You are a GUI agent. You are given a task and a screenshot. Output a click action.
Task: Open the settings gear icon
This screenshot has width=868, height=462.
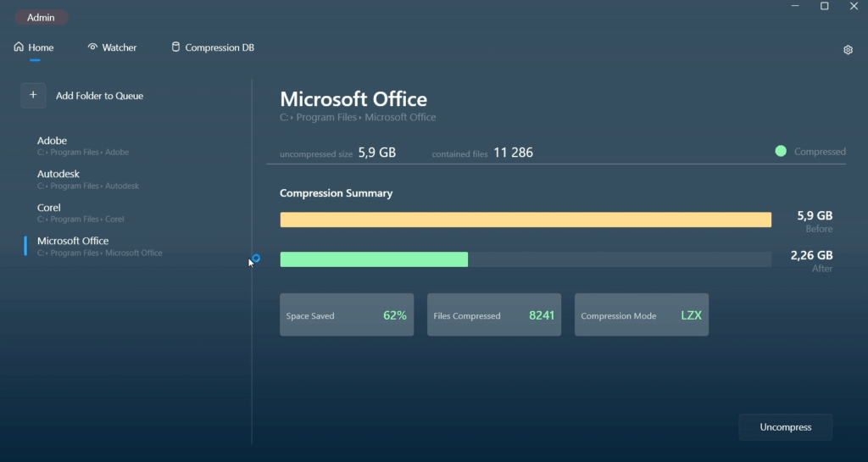pos(848,50)
